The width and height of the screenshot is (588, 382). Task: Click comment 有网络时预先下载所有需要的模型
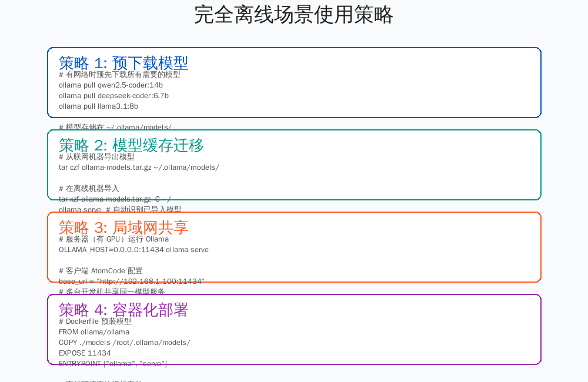[119, 75]
